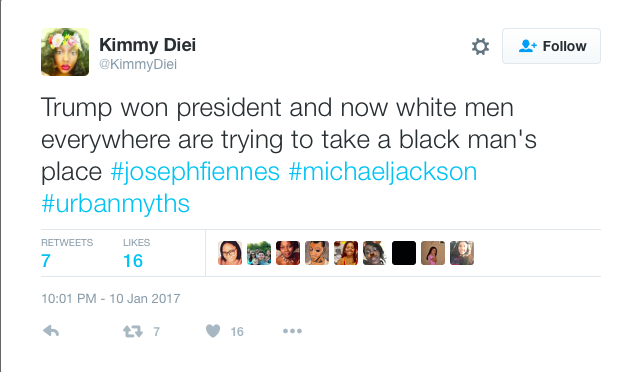This screenshot has width=637, height=372.
Task: Visit the @KimmyDiei handle link
Action: pyautogui.click(x=138, y=64)
